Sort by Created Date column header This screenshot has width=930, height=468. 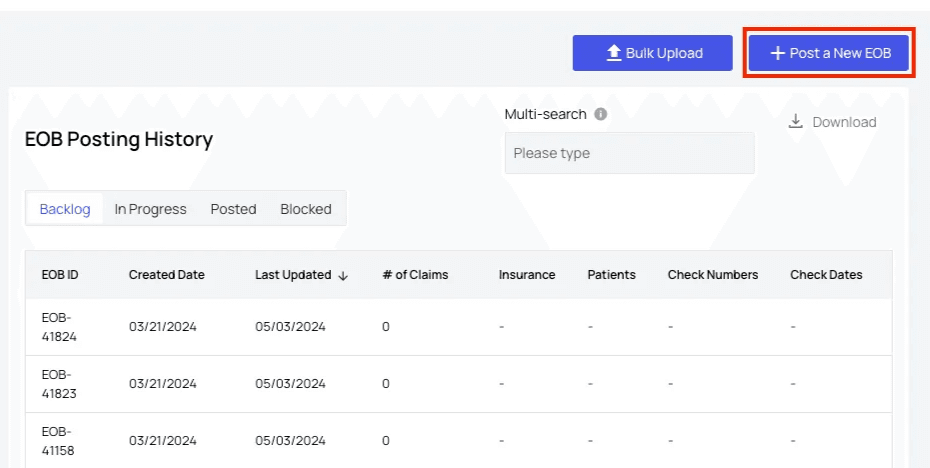click(x=166, y=275)
